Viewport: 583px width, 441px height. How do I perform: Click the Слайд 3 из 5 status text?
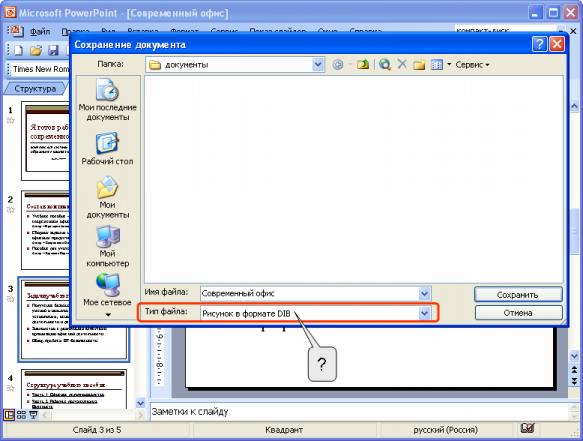click(97, 430)
